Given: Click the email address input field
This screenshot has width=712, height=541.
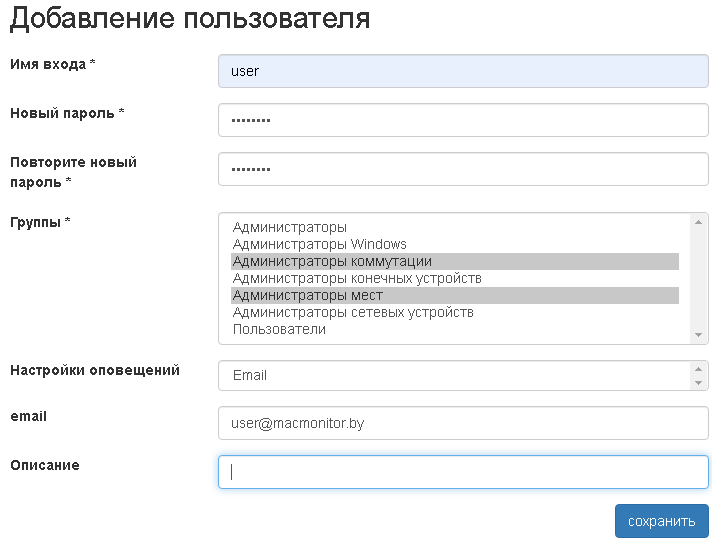Looking at the screenshot, I should pos(462,423).
